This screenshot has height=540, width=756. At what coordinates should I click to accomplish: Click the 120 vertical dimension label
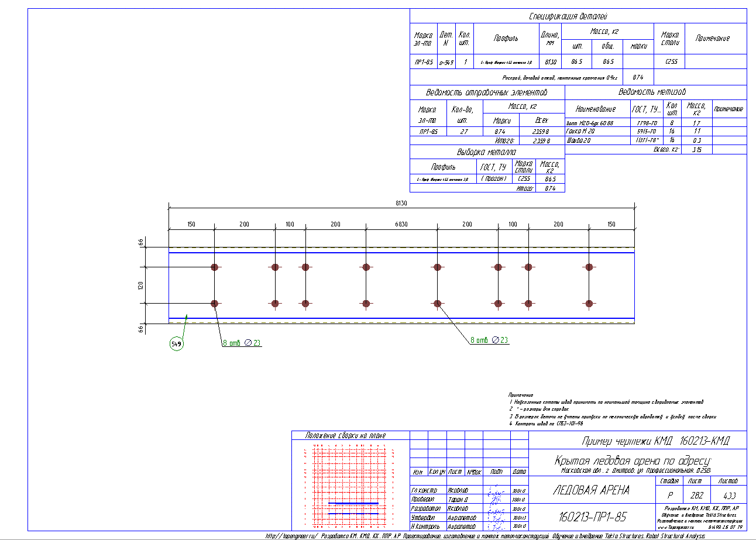140,286
